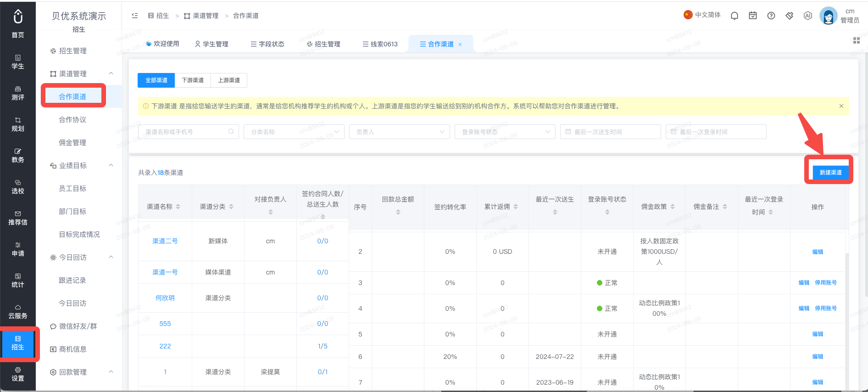Open 佣金管理 in side menu

pos(72,143)
